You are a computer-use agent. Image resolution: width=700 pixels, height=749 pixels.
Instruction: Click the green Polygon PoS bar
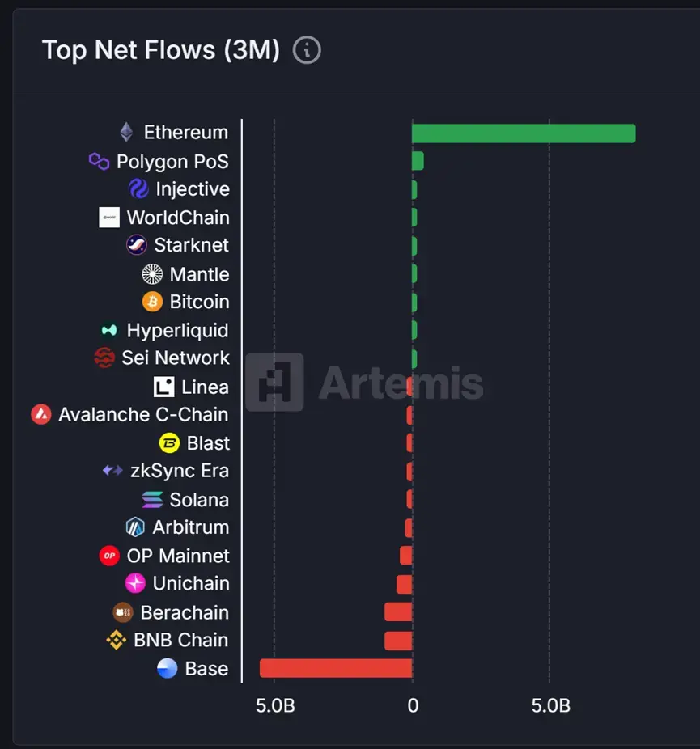pyautogui.click(x=418, y=161)
